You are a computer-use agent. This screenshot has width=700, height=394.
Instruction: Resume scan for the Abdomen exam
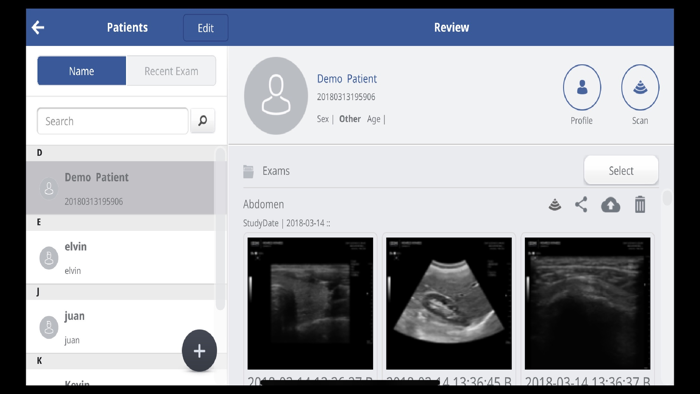tap(555, 205)
